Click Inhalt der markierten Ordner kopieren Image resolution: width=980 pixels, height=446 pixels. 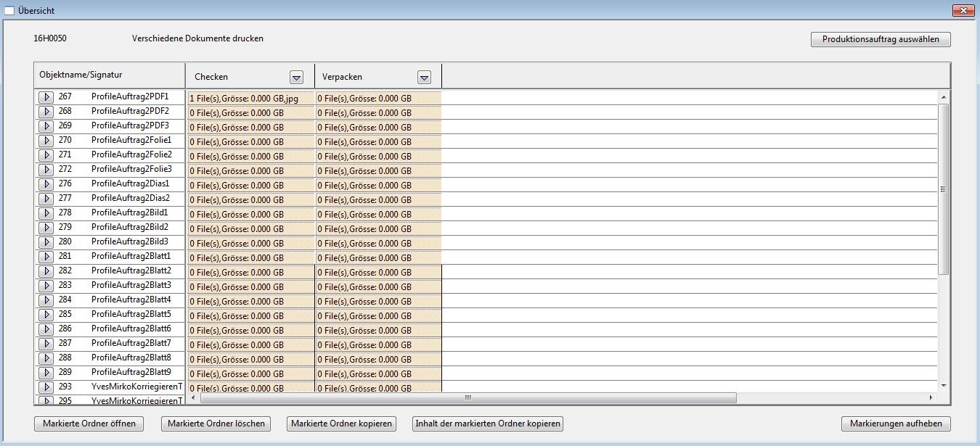pos(487,424)
